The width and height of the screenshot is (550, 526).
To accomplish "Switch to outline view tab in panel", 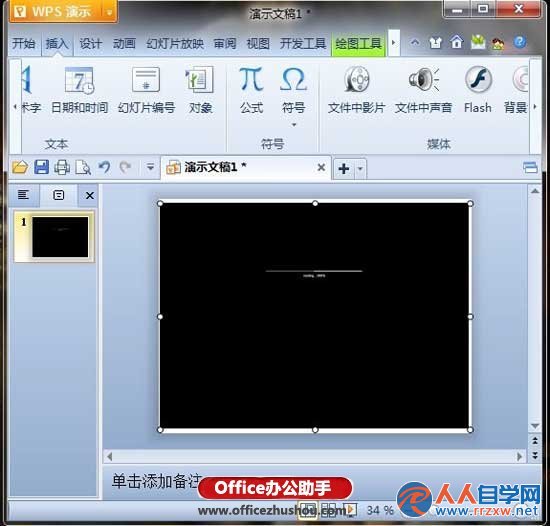I will pos(24,195).
